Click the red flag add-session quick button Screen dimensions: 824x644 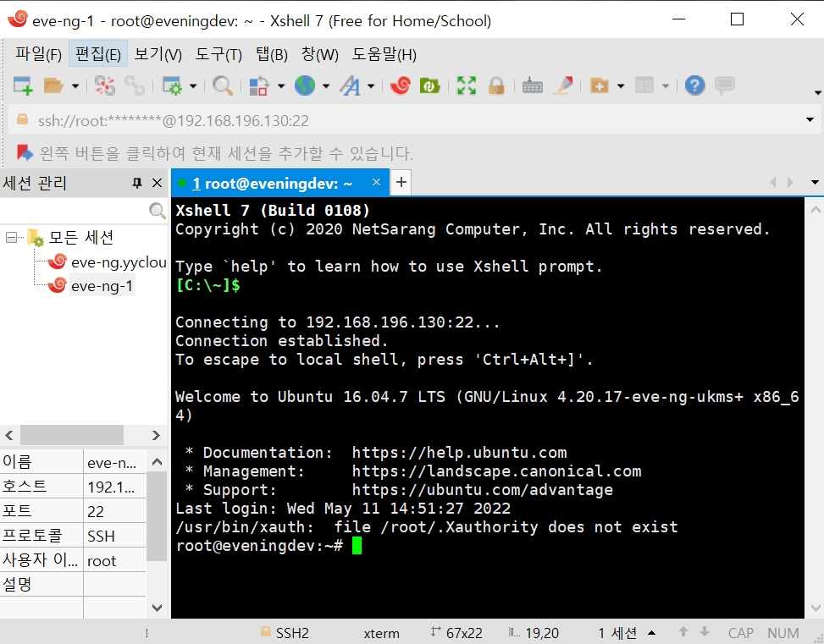[25, 153]
